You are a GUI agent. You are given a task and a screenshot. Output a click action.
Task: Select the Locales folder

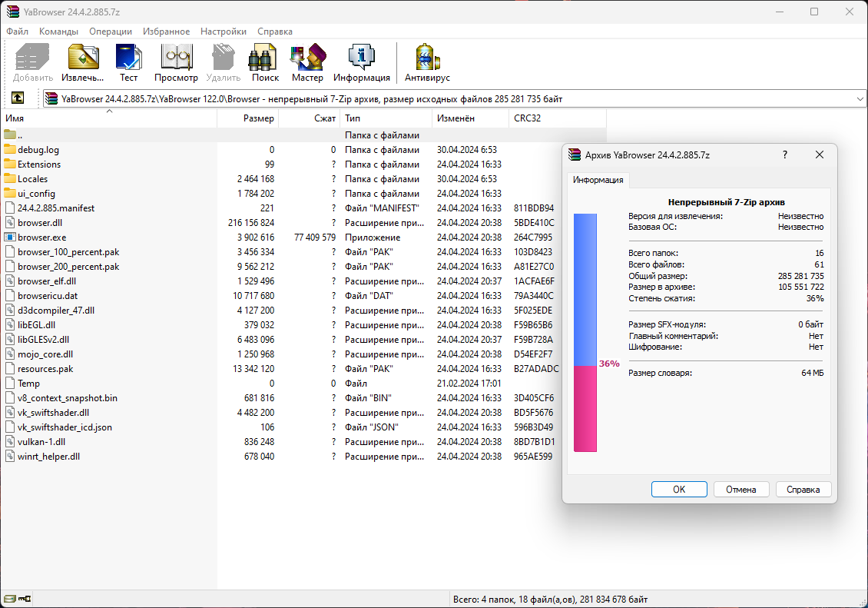coord(33,179)
